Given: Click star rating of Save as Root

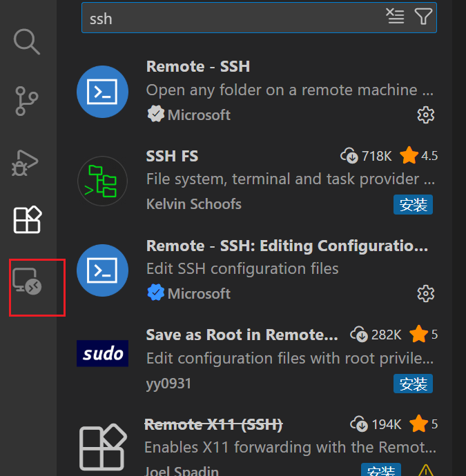Looking at the screenshot, I should tap(423, 334).
